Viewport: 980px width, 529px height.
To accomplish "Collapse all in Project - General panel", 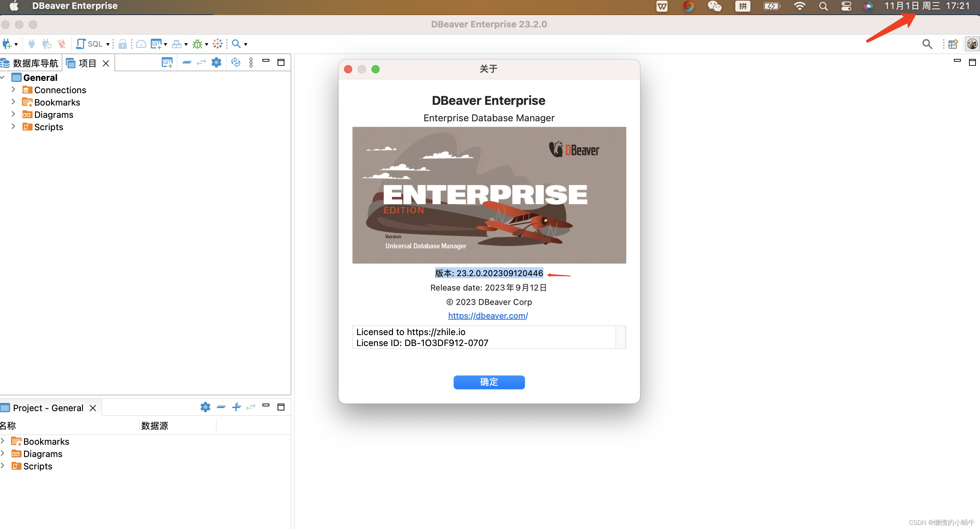I will coord(221,407).
